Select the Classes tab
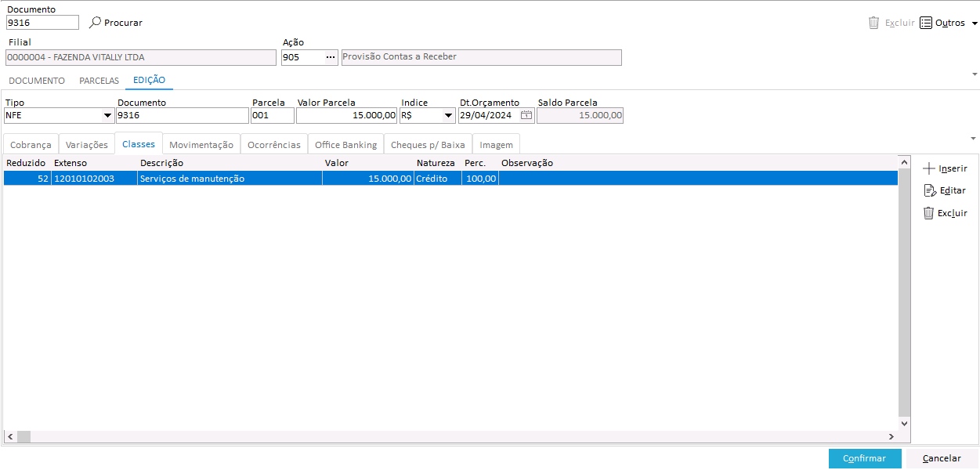 (x=139, y=143)
